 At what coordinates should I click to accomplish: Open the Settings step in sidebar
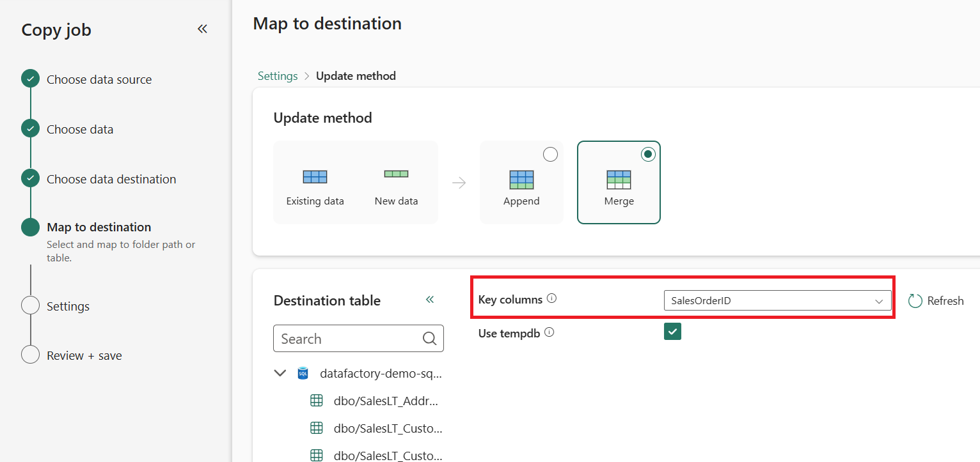[x=68, y=306]
